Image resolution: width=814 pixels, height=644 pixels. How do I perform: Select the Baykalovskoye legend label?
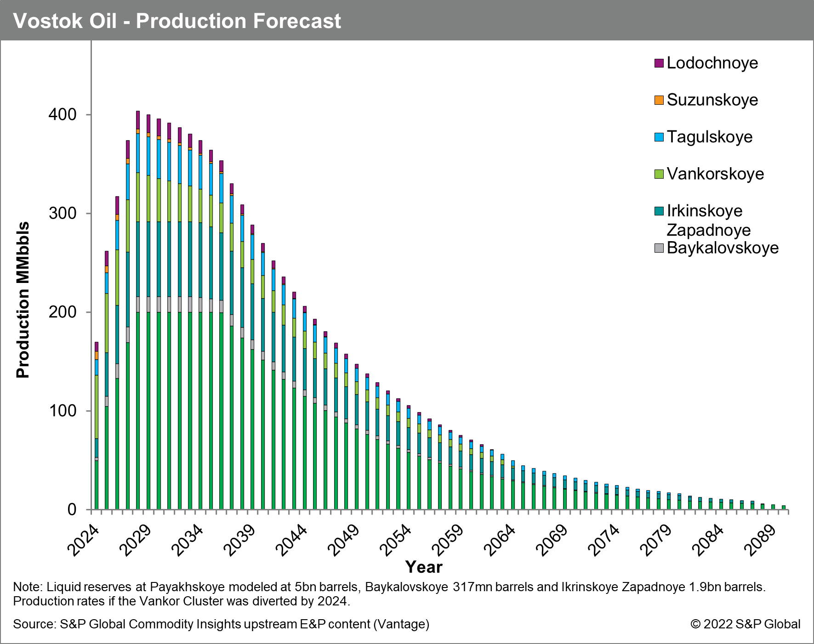723,248
